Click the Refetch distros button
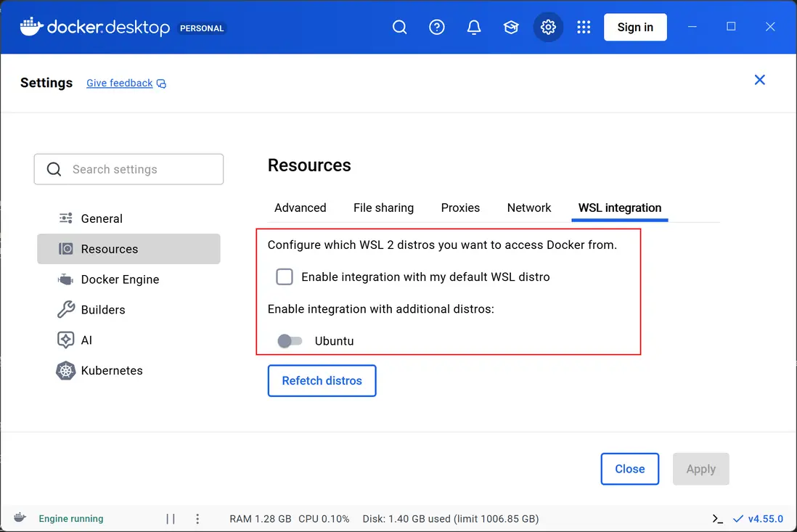The width and height of the screenshot is (797, 532). 322,380
